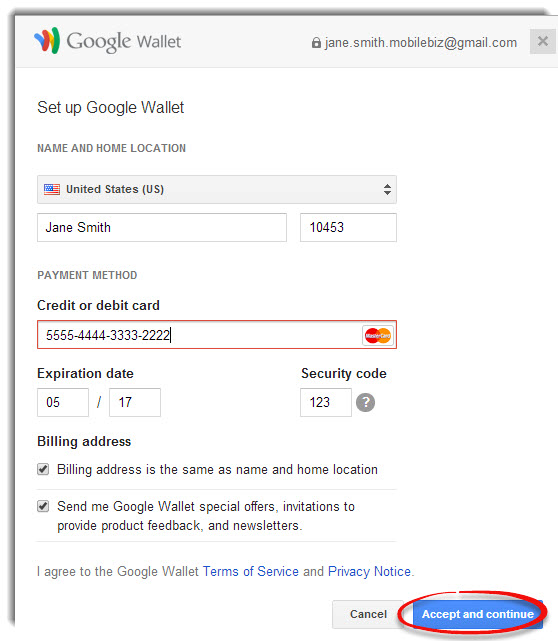Open the Terms of Service link
Viewport: 558px width, 641px height.
click(251, 571)
